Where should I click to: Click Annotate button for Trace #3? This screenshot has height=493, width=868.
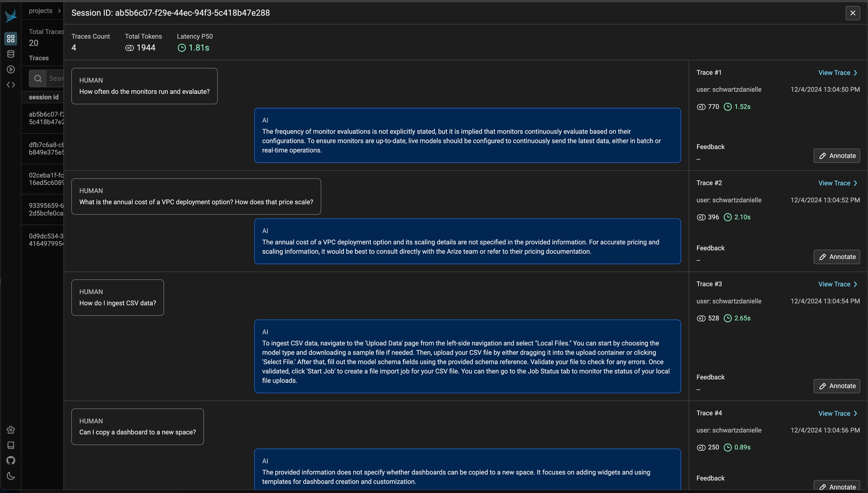[836, 386]
